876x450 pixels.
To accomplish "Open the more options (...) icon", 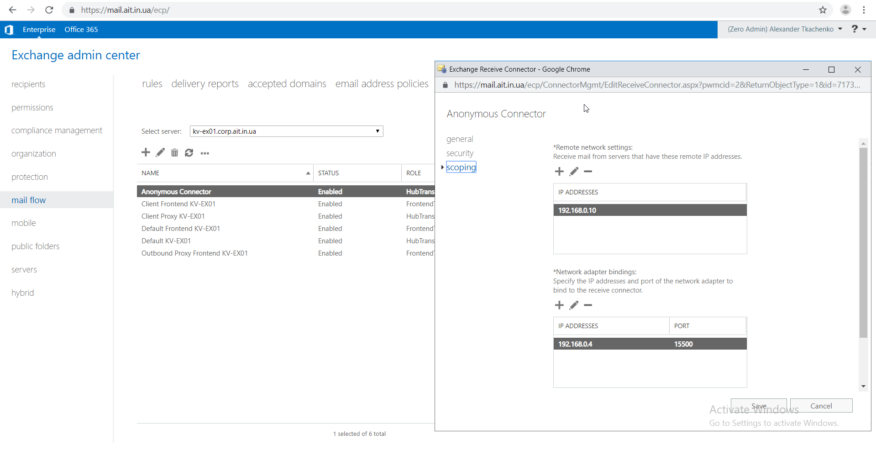I will [x=204, y=153].
